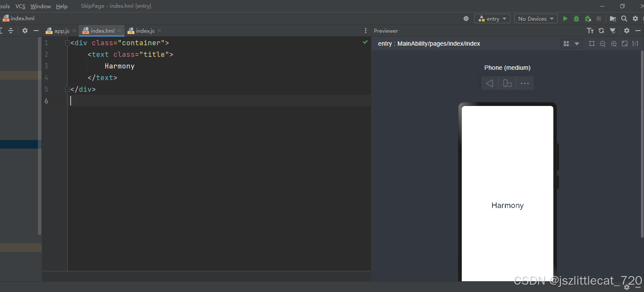
Task: Place cursor on empty line 6 of editor
Action: click(220, 101)
